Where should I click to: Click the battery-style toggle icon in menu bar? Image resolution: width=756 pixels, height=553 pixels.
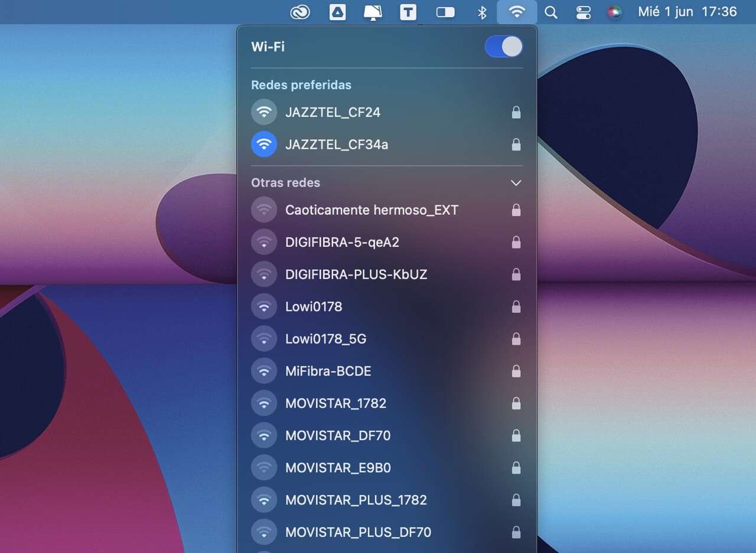pyautogui.click(x=445, y=12)
